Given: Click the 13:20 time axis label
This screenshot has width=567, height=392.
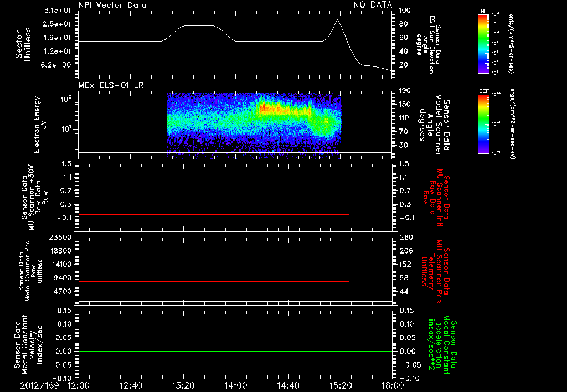Looking at the screenshot, I should click(183, 386).
